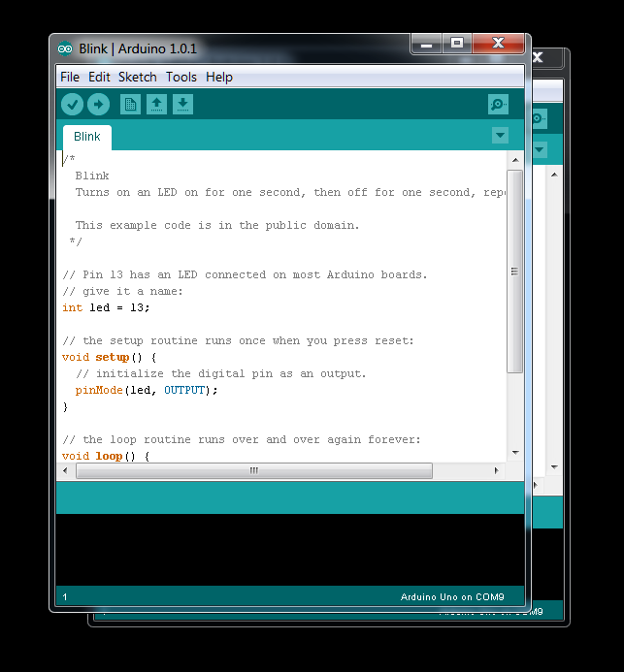The width and height of the screenshot is (624, 672).
Task: Click the vertical scrollbar down arrow
Action: tap(515, 453)
